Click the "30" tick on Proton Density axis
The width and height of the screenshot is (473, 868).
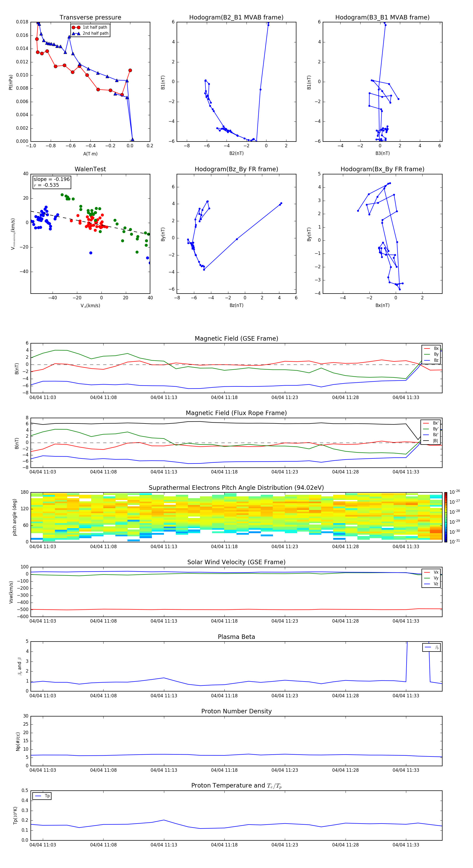coord(26,716)
